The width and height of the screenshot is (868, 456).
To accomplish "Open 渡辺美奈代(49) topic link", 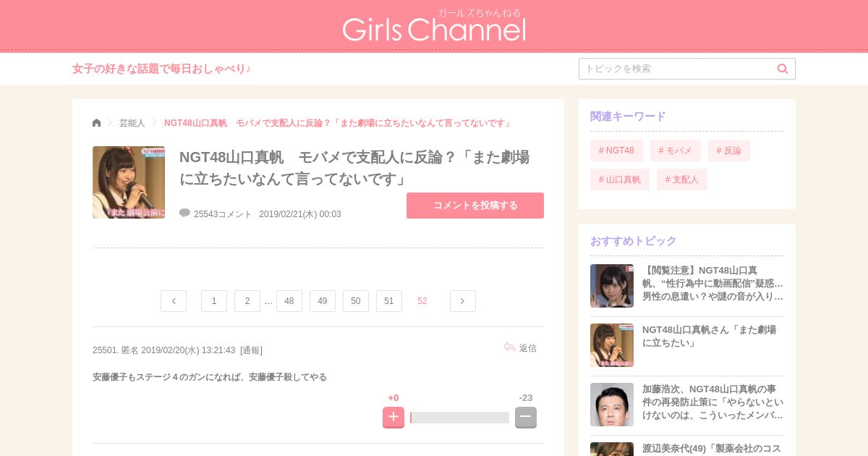I will [712, 449].
